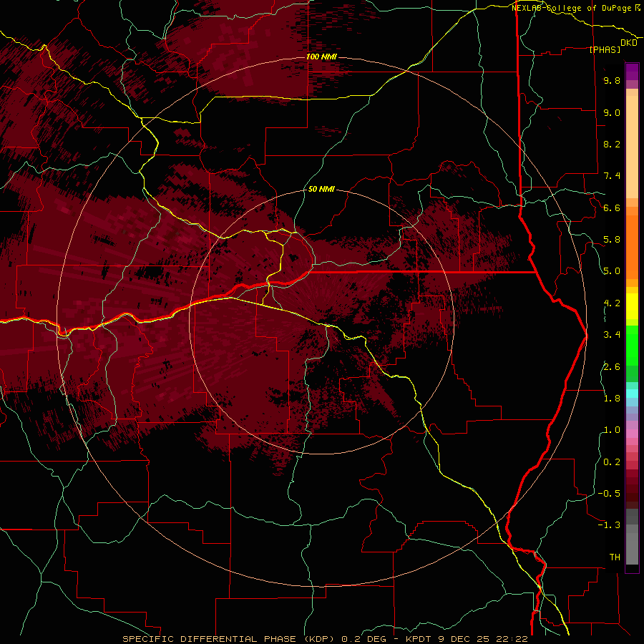Click the 100 NMI range ring label
The width and height of the screenshot is (644, 644).
(x=321, y=57)
